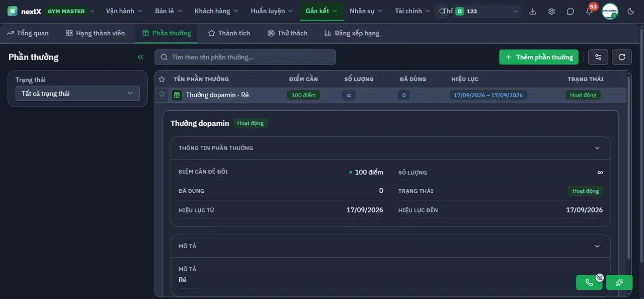Switch to the Thành tích tab
This screenshot has width=644, height=299.
click(229, 33)
